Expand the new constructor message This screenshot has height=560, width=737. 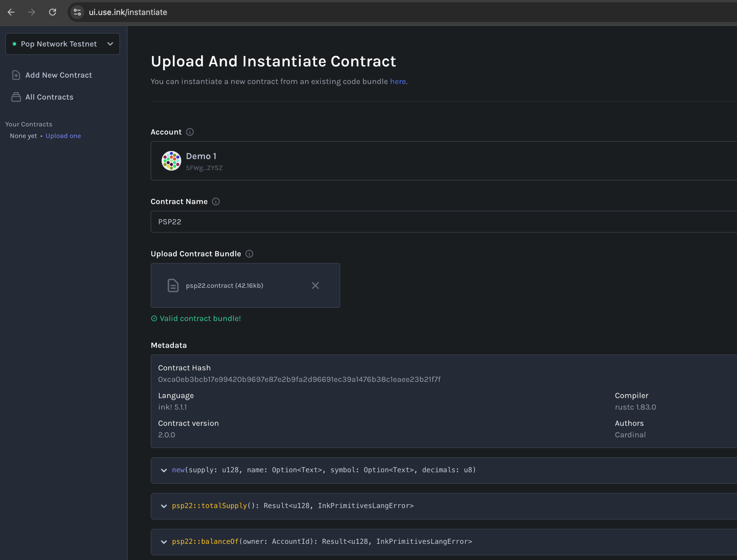click(x=164, y=470)
